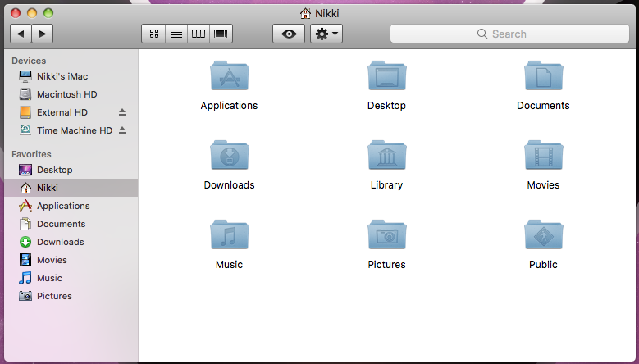Select the Documents folder icon
639x364 pixels.
[x=544, y=75]
